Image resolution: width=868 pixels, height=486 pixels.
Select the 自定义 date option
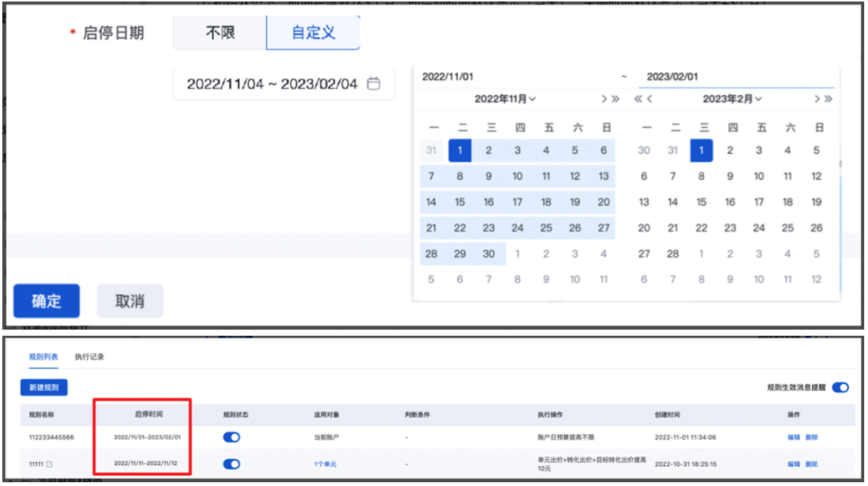pos(313,34)
